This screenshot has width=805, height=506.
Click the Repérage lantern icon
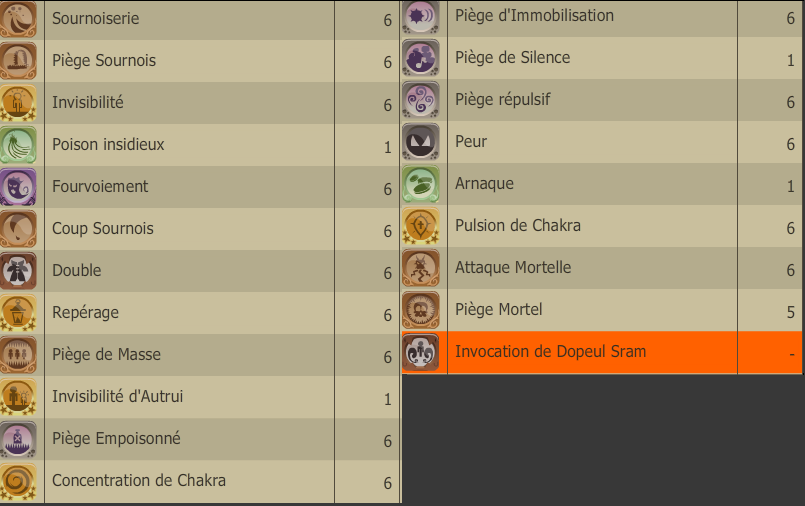(18, 313)
